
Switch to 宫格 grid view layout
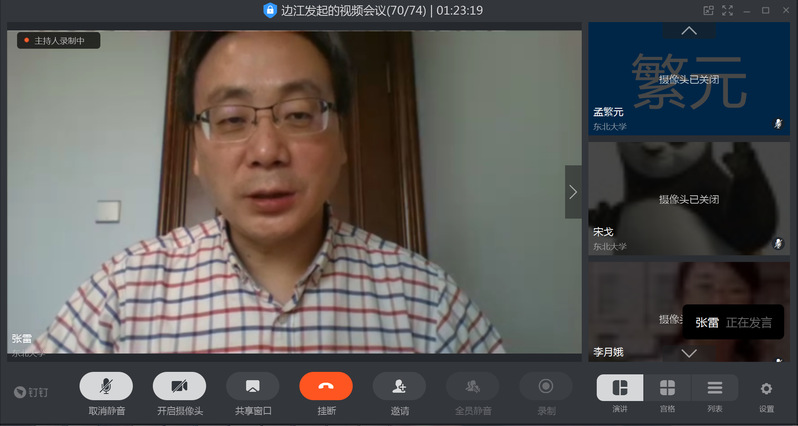click(x=667, y=388)
